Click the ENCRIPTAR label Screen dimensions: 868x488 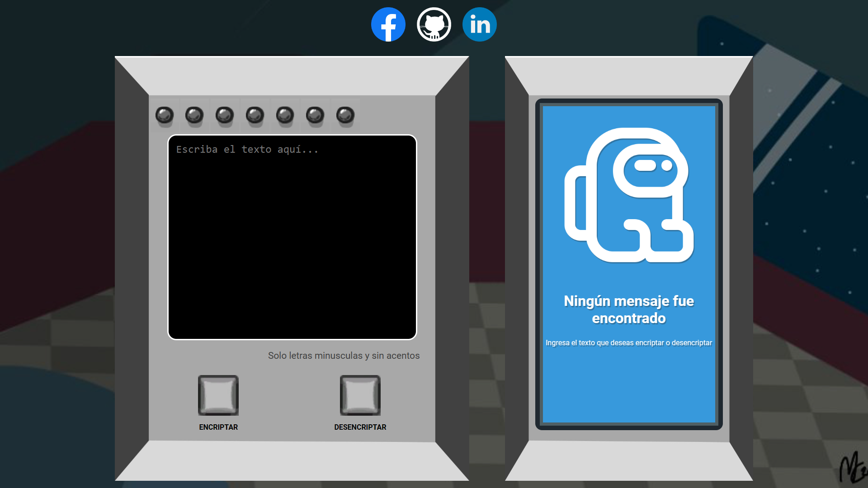point(218,427)
